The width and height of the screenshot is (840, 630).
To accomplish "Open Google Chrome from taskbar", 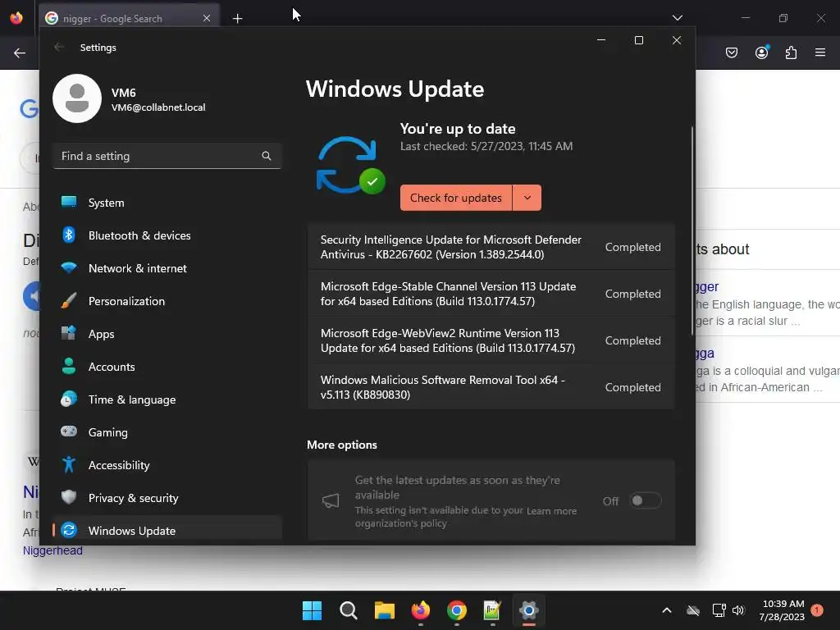I will (456, 610).
